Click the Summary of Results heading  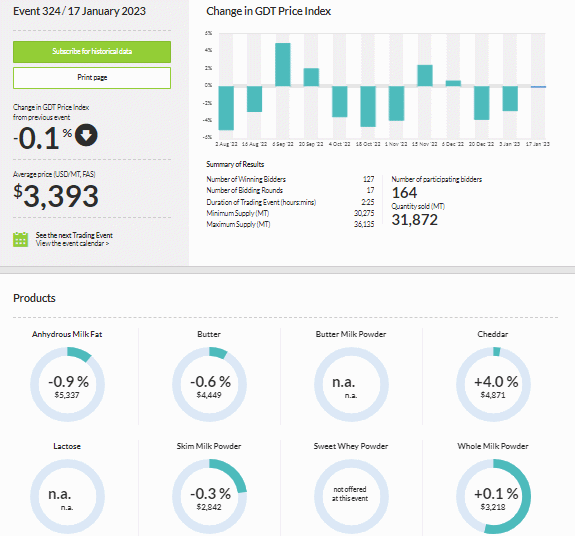point(235,164)
